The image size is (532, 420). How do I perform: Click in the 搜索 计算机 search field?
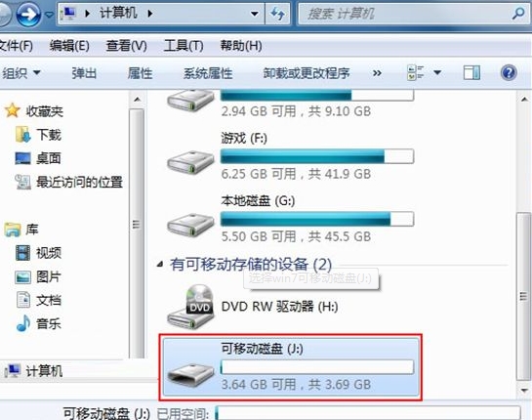404,14
